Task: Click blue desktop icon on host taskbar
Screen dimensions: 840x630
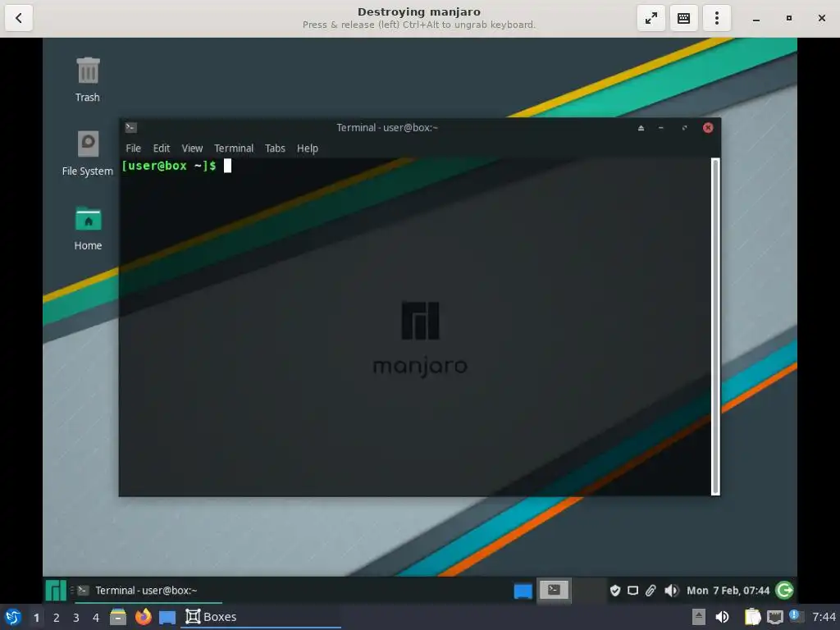Action: point(167,618)
